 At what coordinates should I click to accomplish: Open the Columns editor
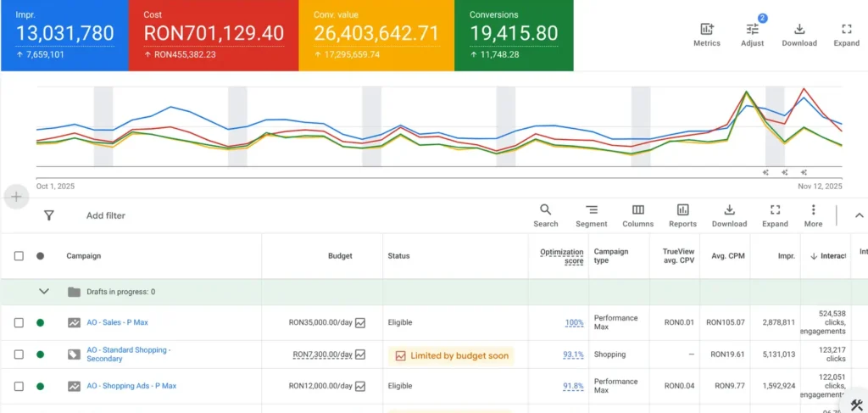(637, 210)
